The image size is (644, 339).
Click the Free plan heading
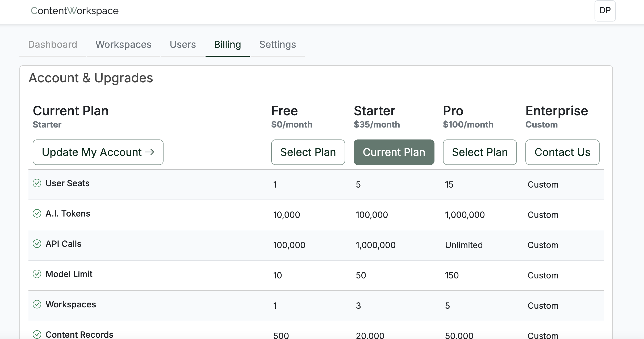[285, 111]
